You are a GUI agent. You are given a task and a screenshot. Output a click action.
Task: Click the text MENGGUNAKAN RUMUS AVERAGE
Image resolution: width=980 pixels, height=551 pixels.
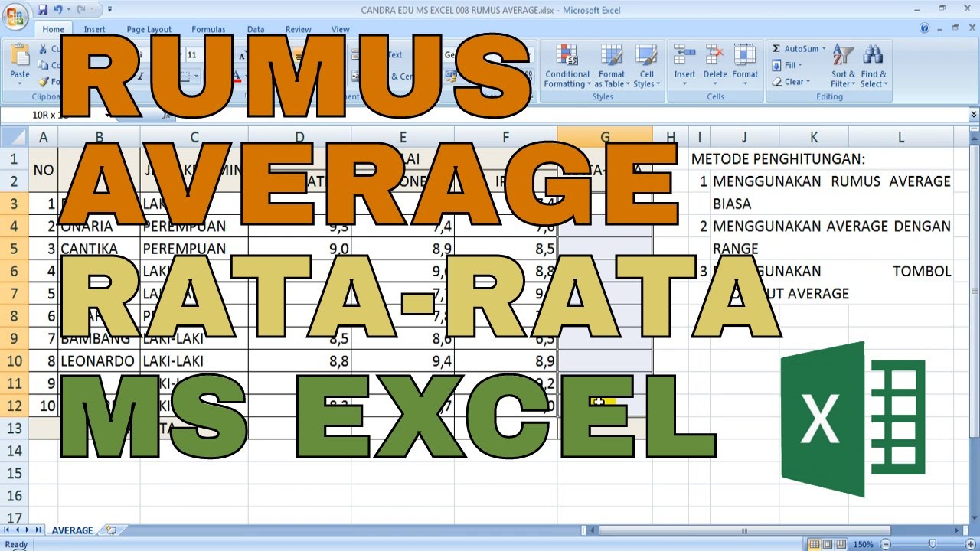coord(832,181)
